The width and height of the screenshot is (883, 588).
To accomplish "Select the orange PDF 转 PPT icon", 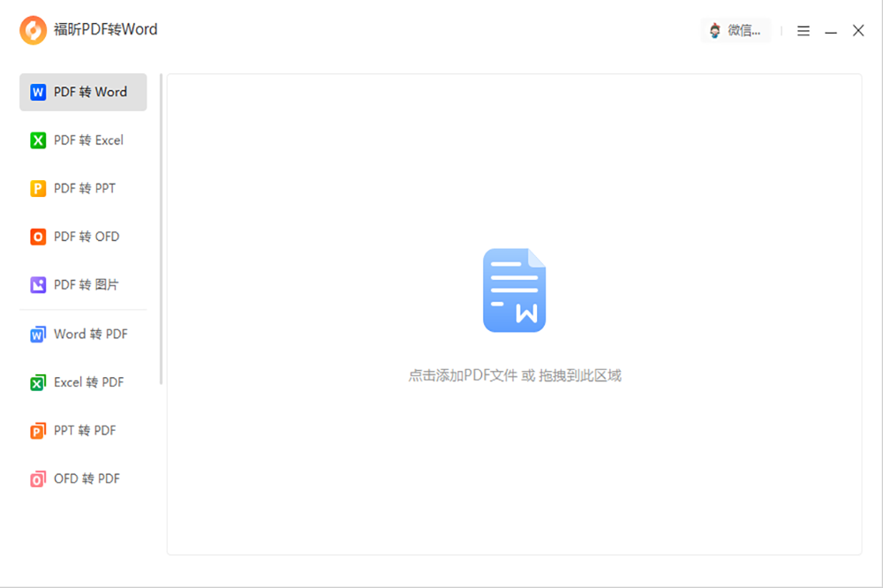I will click(37, 188).
